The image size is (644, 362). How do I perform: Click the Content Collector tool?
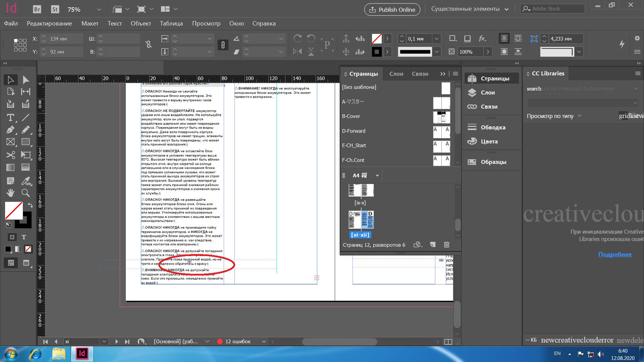tap(11, 104)
